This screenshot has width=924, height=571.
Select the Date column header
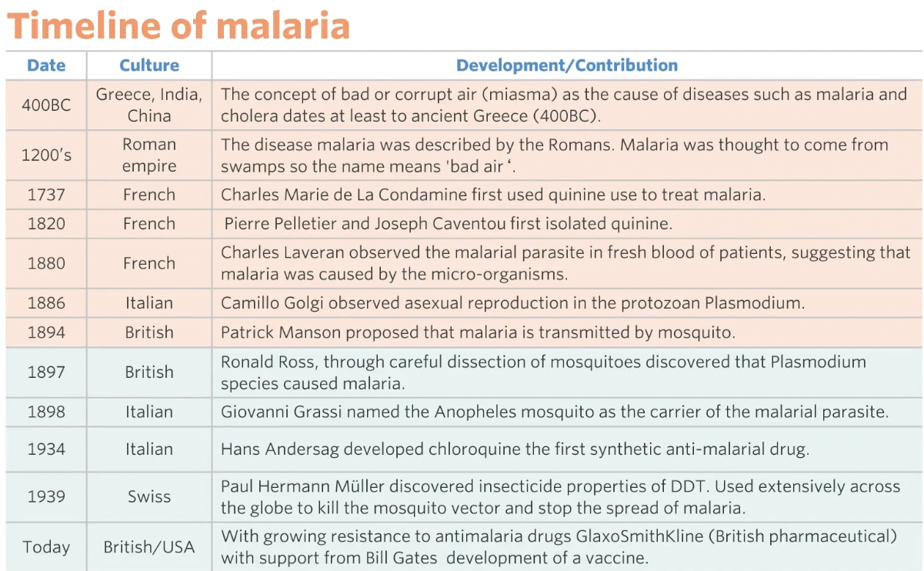46,65
